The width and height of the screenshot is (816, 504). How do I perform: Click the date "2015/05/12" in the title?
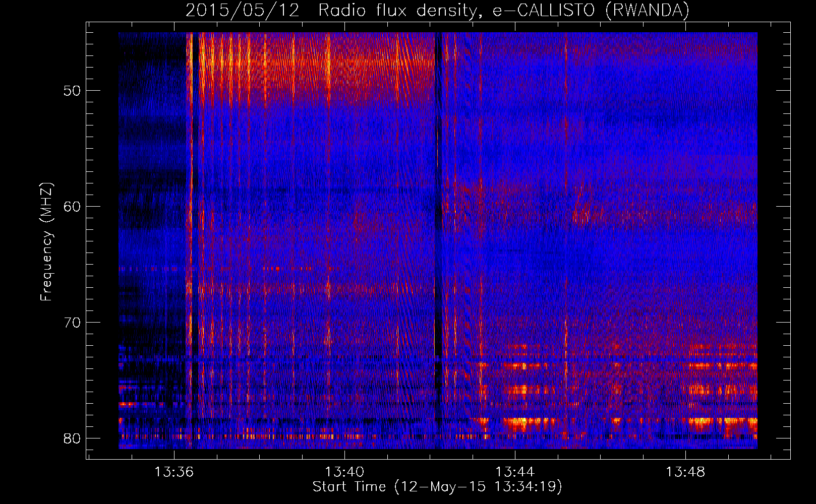click(x=243, y=10)
